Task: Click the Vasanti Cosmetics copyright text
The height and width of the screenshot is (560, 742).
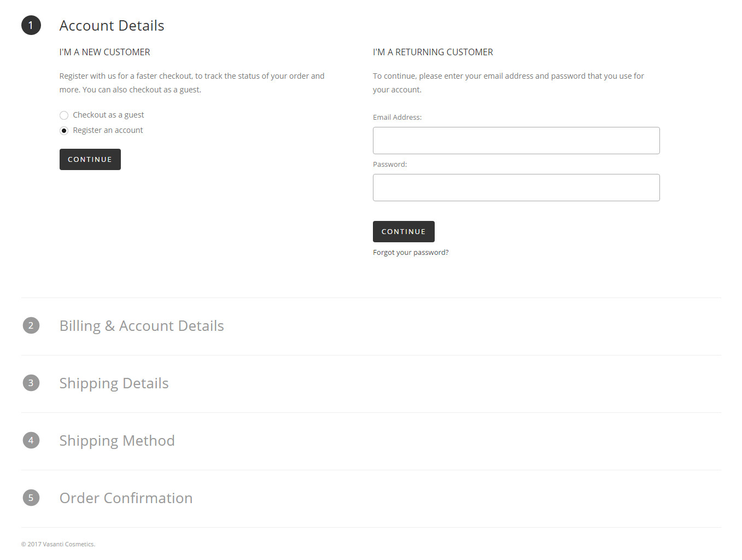Action: pos(58,544)
